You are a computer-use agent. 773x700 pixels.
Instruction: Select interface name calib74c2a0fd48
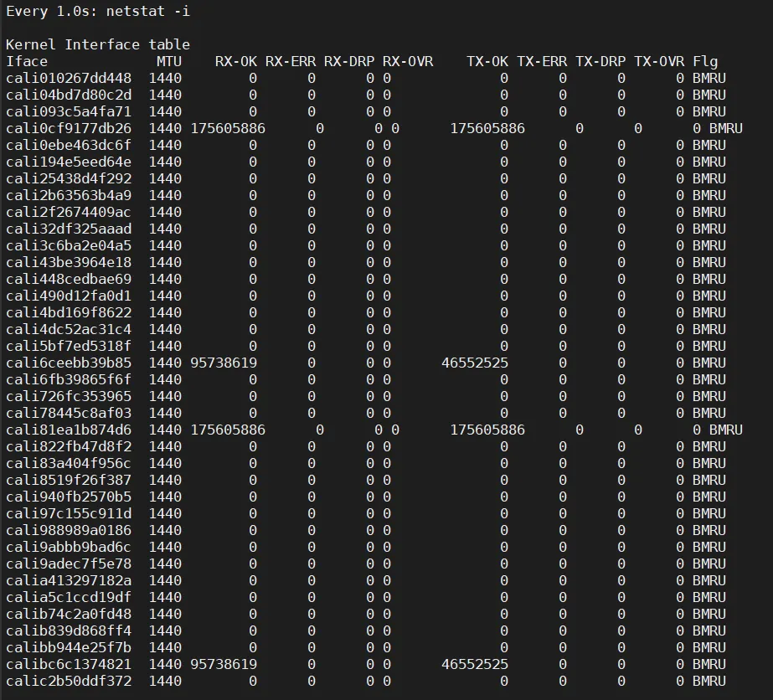[69, 615]
